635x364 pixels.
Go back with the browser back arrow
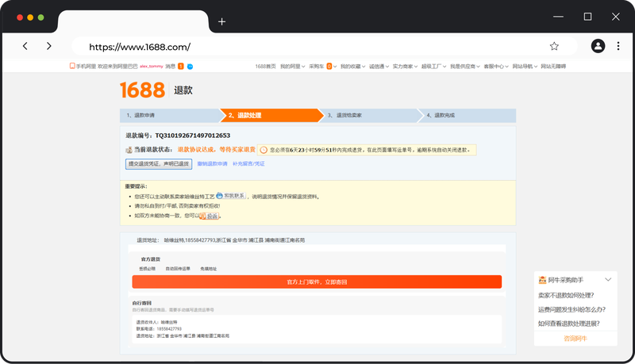(25, 46)
